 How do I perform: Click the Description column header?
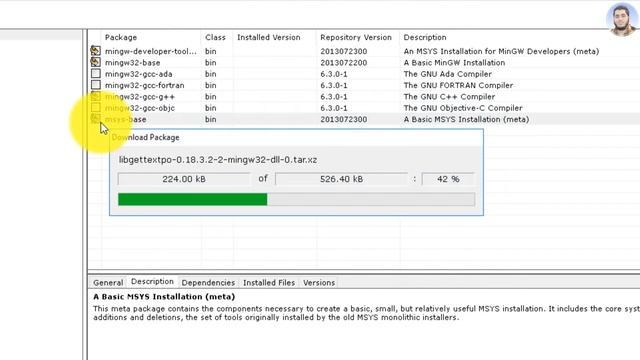point(425,37)
